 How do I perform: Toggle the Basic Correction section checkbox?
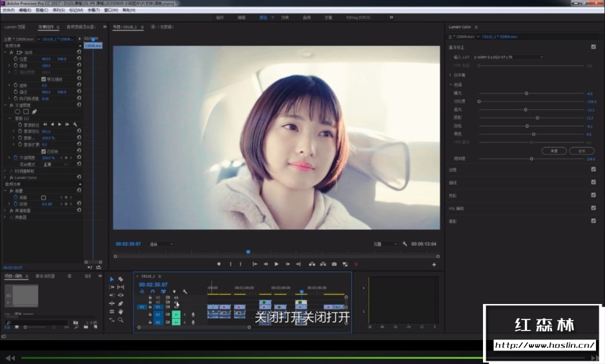click(593, 47)
